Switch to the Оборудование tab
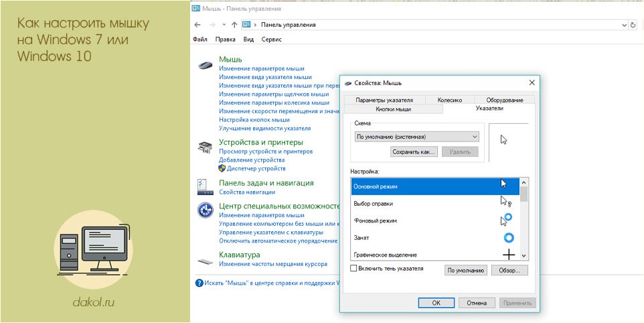This screenshot has width=644, height=323. 505,100
